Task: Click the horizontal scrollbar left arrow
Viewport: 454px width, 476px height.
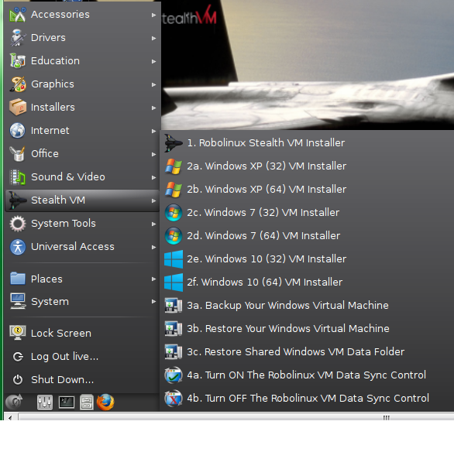Action: 10,417
